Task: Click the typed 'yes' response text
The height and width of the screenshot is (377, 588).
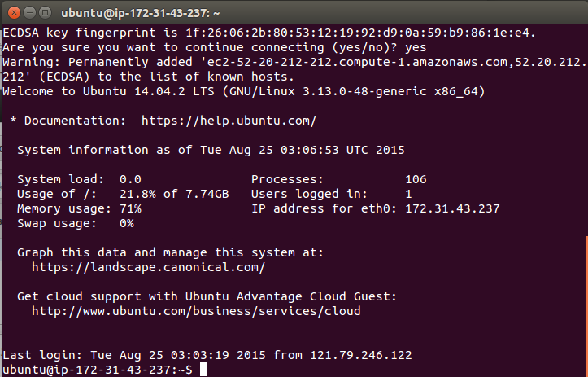Action: (x=416, y=48)
